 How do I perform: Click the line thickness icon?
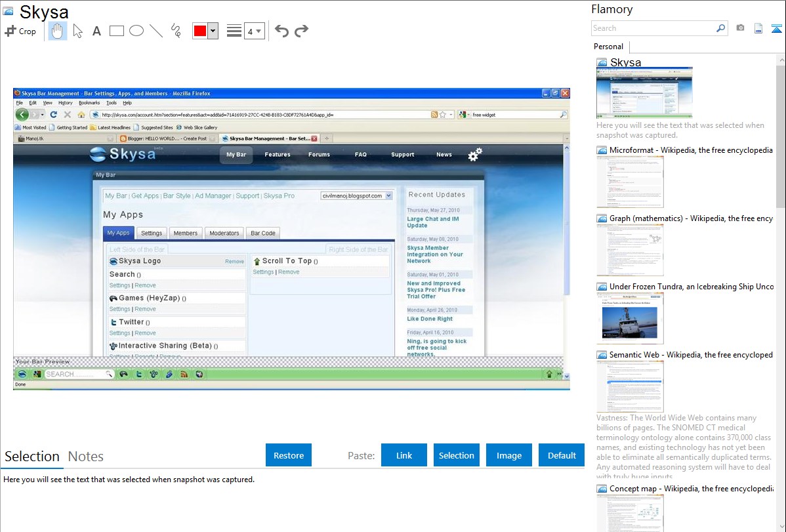point(234,31)
